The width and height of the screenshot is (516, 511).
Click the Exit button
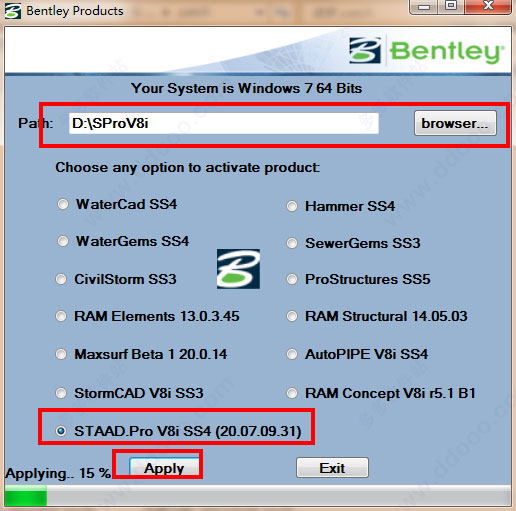[332, 468]
